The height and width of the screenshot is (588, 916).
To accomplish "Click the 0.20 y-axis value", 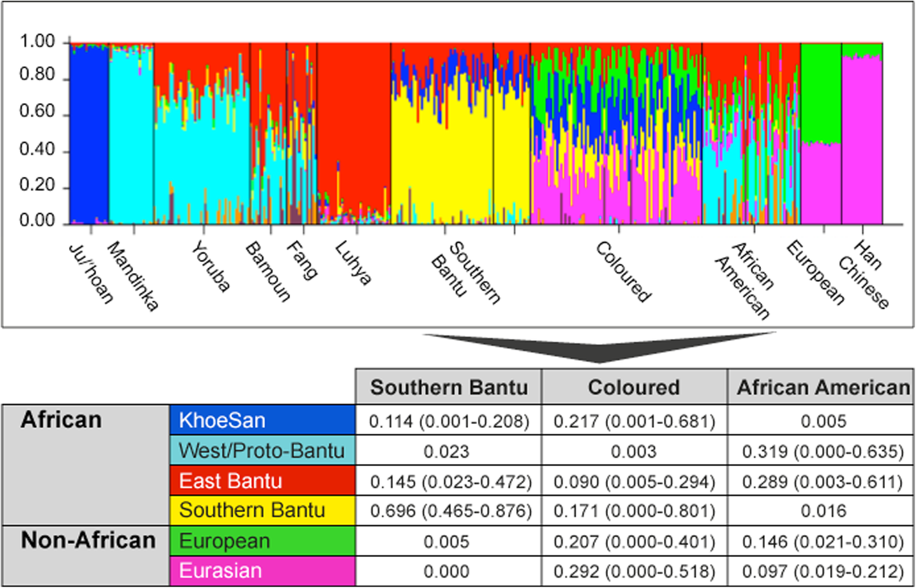I will point(37,185).
